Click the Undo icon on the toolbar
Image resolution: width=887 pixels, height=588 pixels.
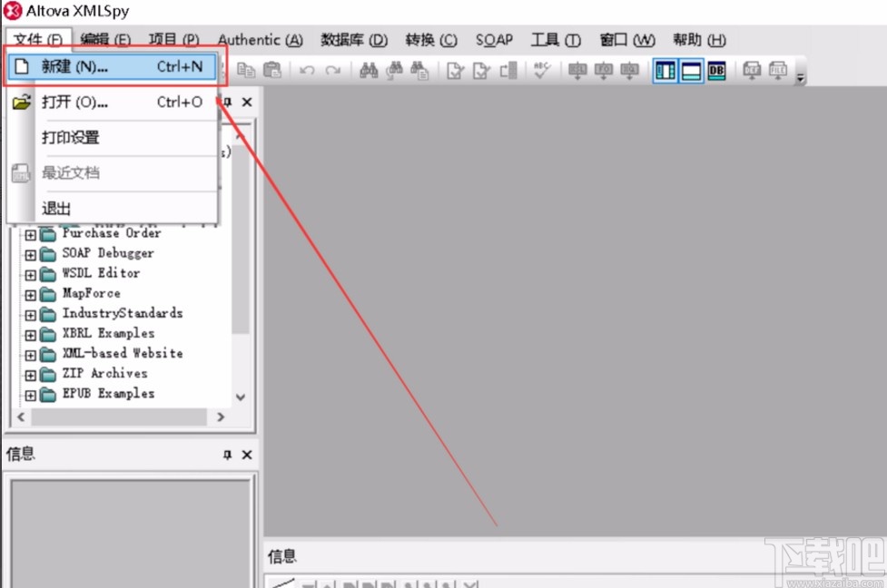tap(307, 70)
